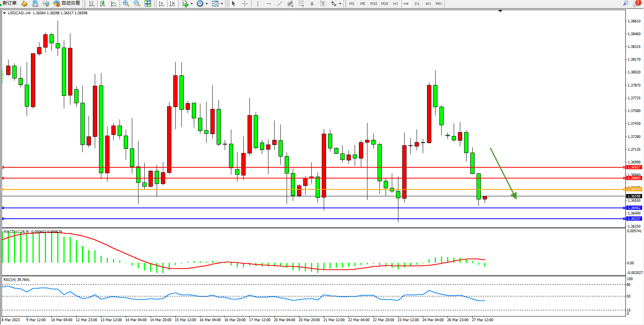Click the chart shift triangle marker on the top edge
The width and height of the screenshot is (644, 325).
[x=500, y=11]
